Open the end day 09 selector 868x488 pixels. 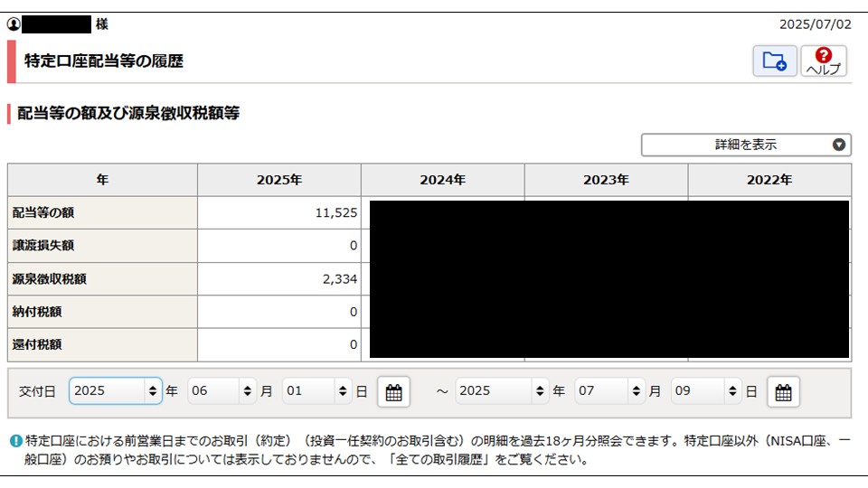(x=706, y=390)
